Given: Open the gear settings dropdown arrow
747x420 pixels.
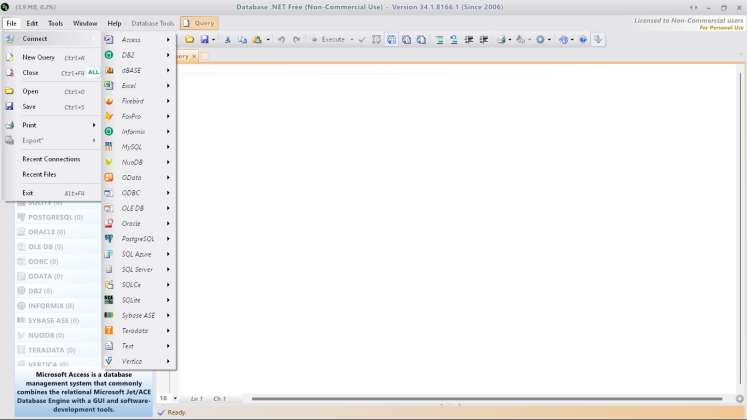Looking at the screenshot, I should pyautogui.click(x=549, y=40).
